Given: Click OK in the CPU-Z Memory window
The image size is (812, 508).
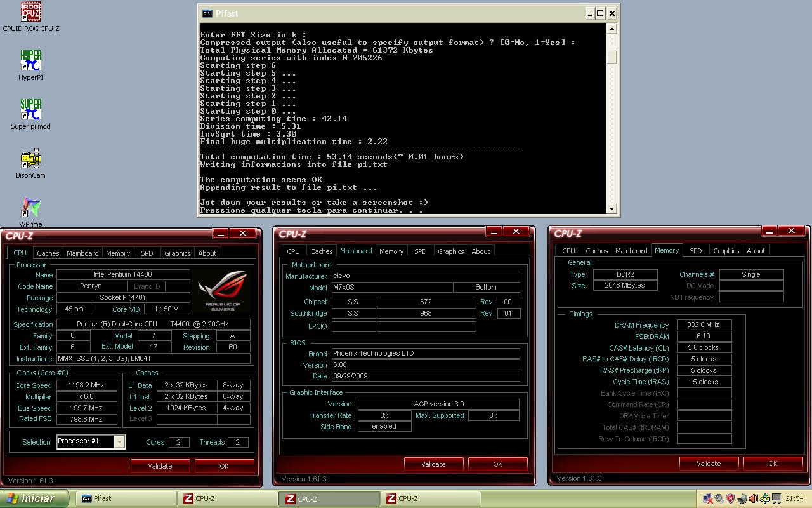Looking at the screenshot, I should pyautogui.click(x=773, y=464).
